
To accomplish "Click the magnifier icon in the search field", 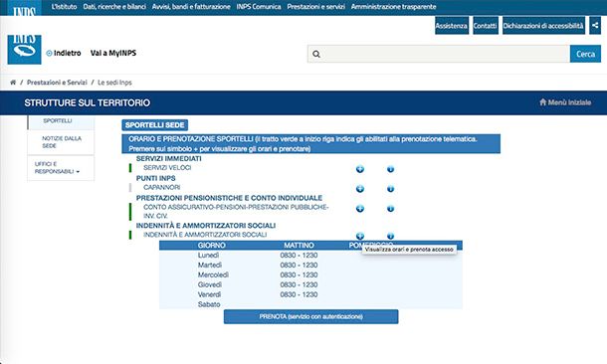I will pyautogui.click(x=316, y=54).
